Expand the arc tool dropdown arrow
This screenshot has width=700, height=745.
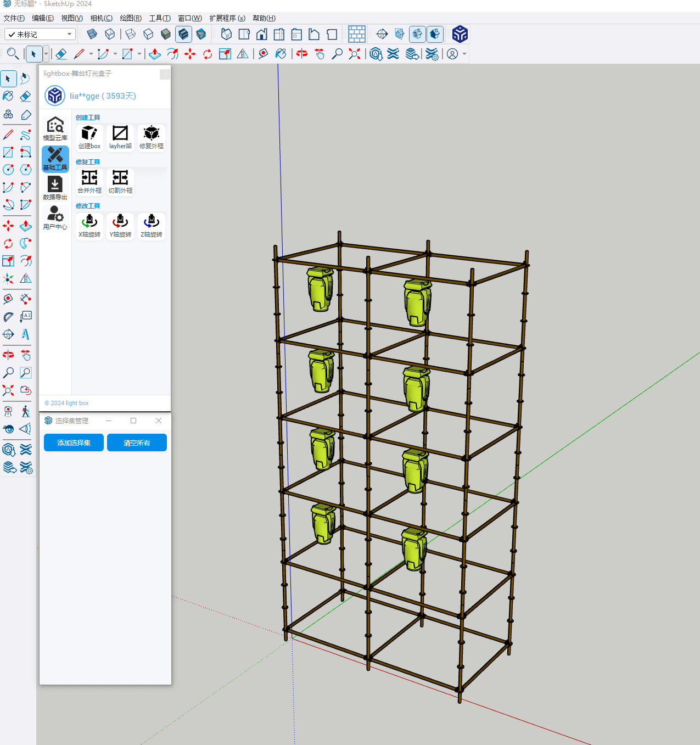click(x=115, y=54)
